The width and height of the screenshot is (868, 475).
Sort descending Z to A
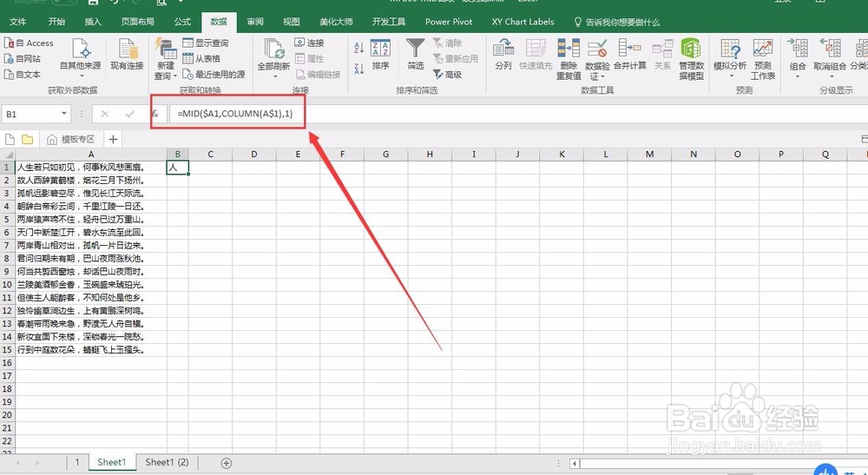tap(358, 69)
